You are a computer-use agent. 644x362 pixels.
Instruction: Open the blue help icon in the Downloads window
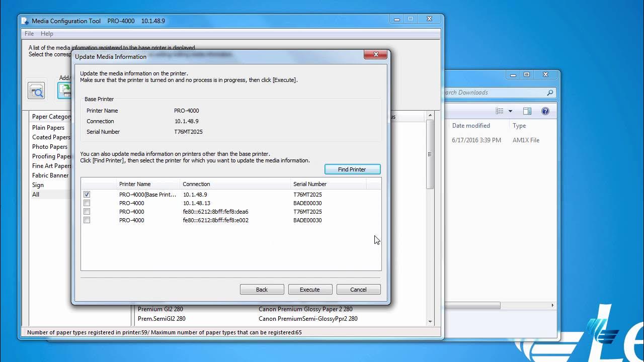[x=545, y=111]
